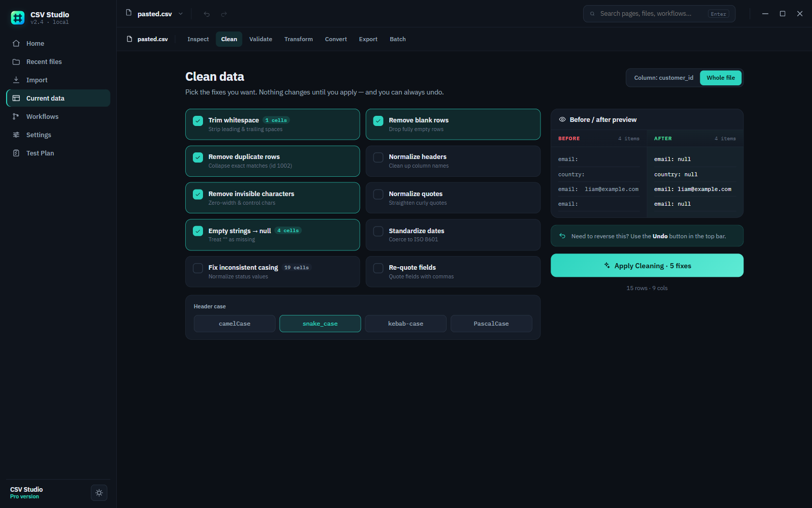812x508 pixels.
Task: Uncheck Remove duplicate rows checkbox
Action: tap(198, 157)
